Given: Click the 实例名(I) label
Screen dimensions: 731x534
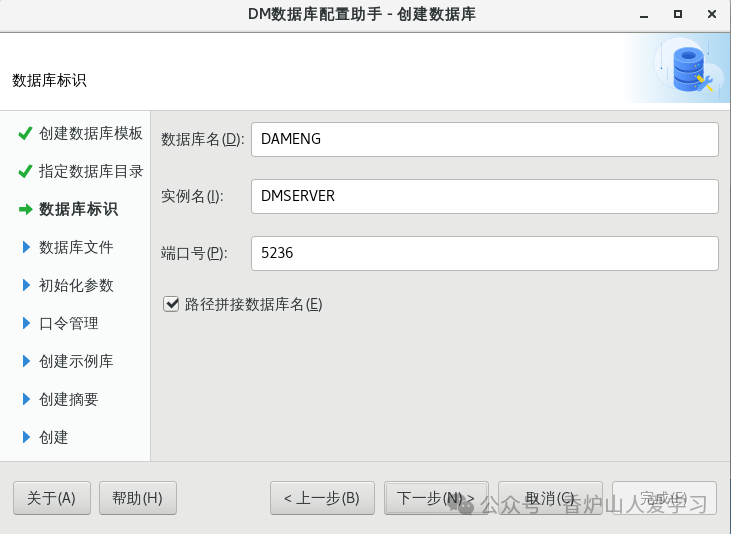Looking at the screenshot, I should click(x=193, y=196).
